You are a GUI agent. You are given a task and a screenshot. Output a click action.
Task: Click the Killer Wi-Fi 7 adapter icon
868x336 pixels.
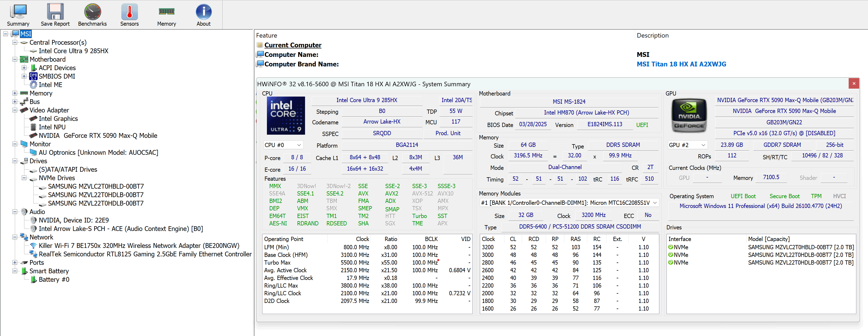pos(33,246)
